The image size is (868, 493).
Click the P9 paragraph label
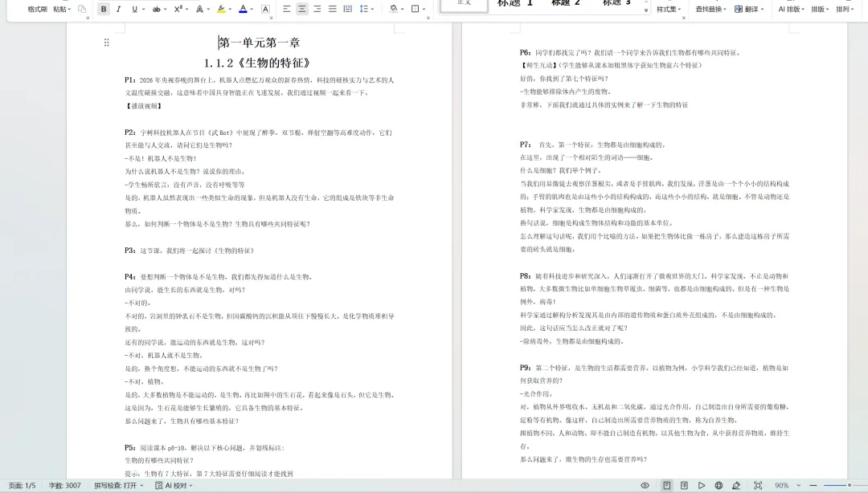click(526, 368)
